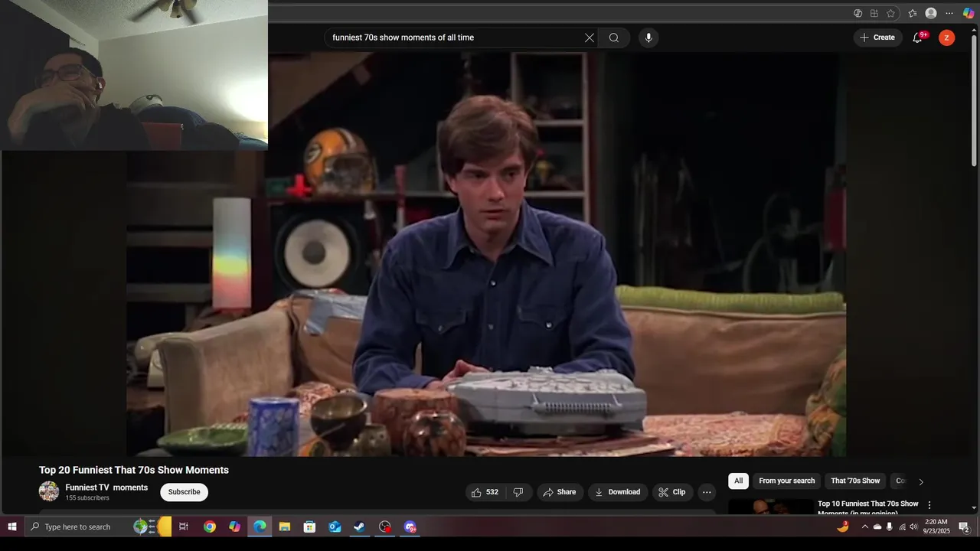Clip a segment of the video
The image size is (980, 551).
[x=672, y=492]
